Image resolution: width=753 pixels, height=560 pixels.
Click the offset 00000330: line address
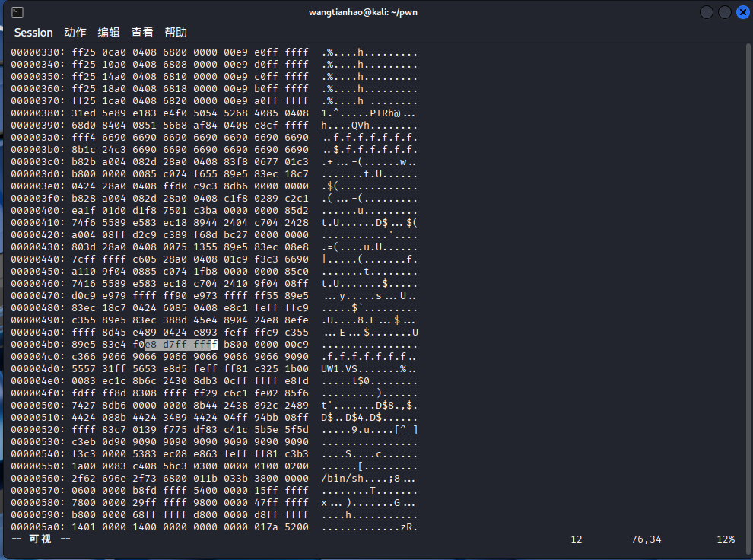point(38,52)
